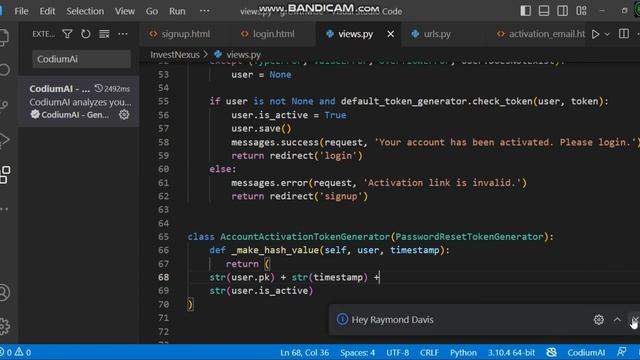Open Manage gear in activity bar
This screenshot has height=360, width=640.
click(x=4, y=326)
